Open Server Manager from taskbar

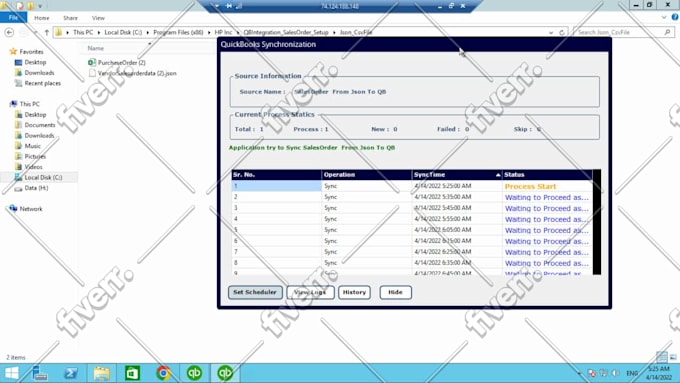(x=40, y=373)
